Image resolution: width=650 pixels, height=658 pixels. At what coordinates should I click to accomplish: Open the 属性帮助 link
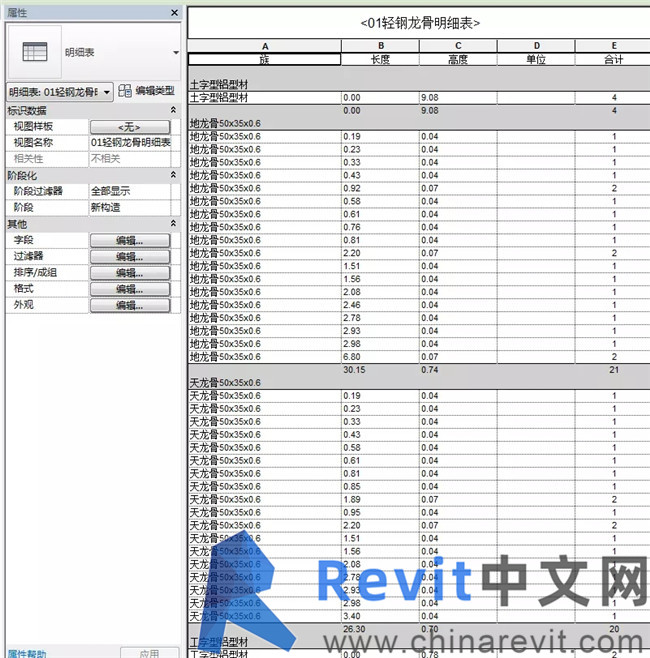[x=27, y=653]
